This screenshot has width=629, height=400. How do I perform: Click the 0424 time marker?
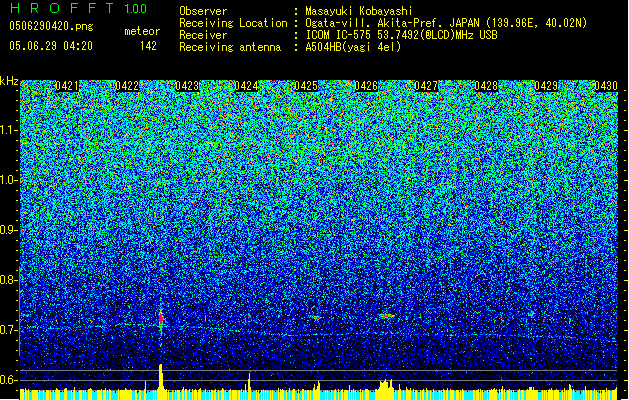246,86
